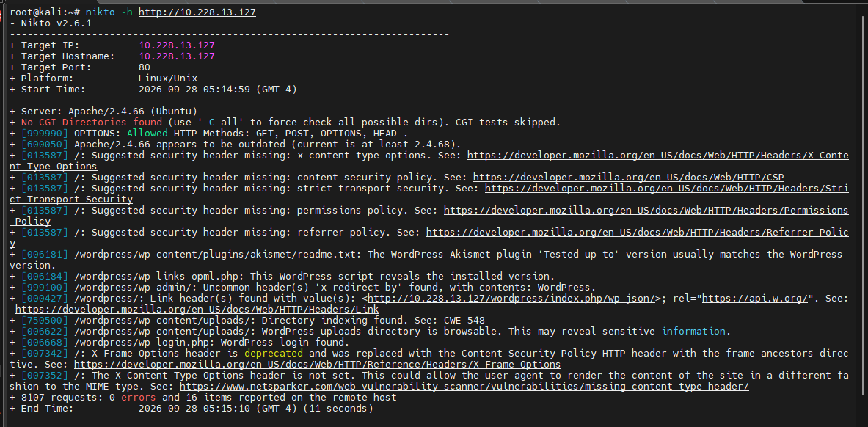The width and height of the screenshot is (868, 427).
Task: Click the 'nikto' command word
Action: click(x=101, y=12)
